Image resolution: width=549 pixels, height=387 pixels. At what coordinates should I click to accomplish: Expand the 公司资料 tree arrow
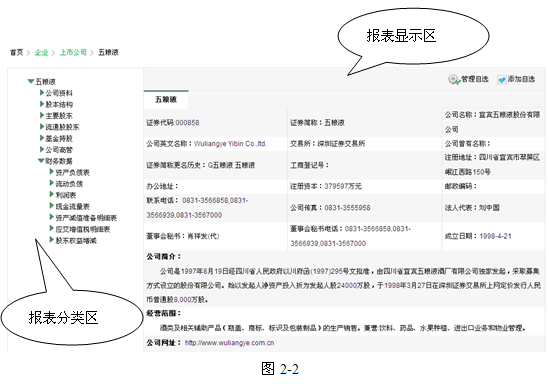coord(42,93)
